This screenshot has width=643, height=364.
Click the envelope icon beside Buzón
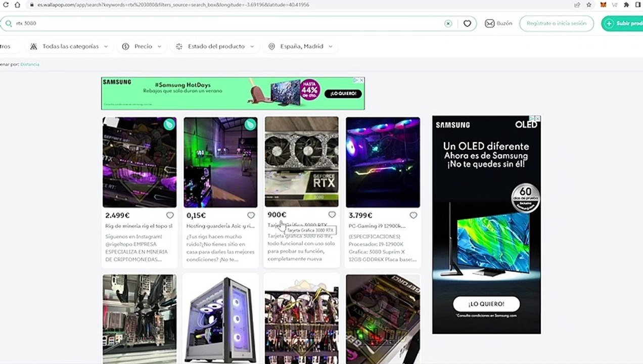point(489,23)
